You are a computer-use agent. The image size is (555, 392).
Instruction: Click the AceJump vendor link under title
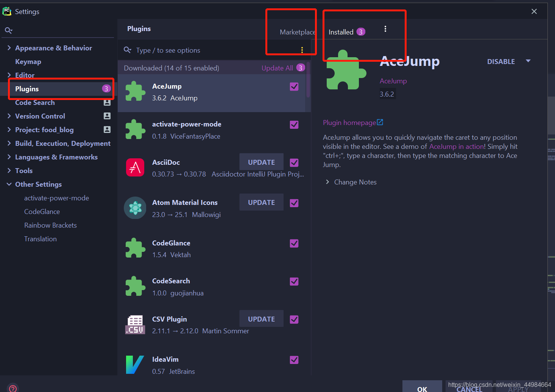[x=393, y=81]
